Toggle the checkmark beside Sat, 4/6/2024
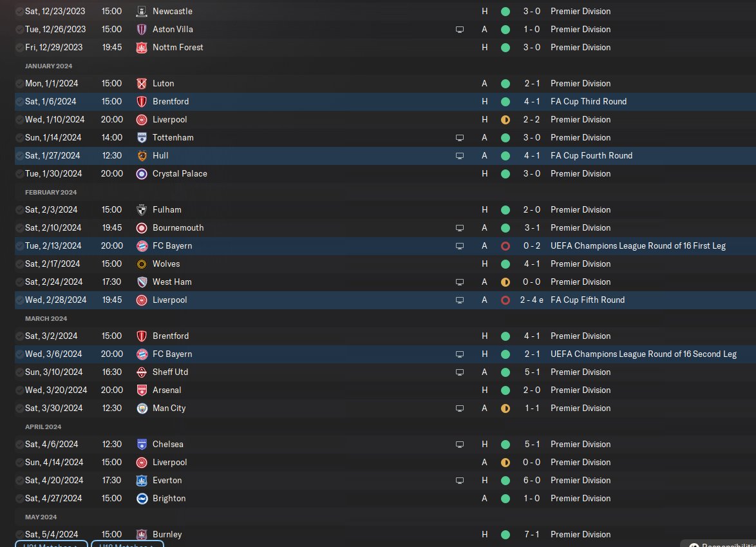 coord(19,445)
